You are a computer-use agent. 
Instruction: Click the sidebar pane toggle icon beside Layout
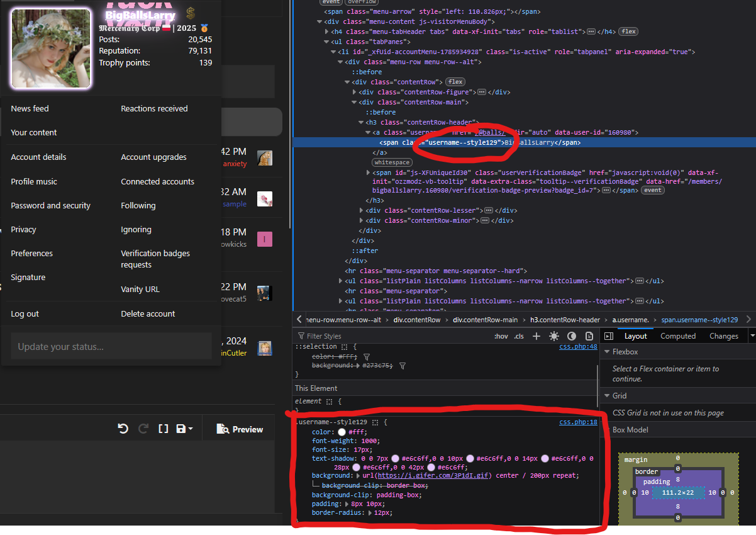pos(609,336)
